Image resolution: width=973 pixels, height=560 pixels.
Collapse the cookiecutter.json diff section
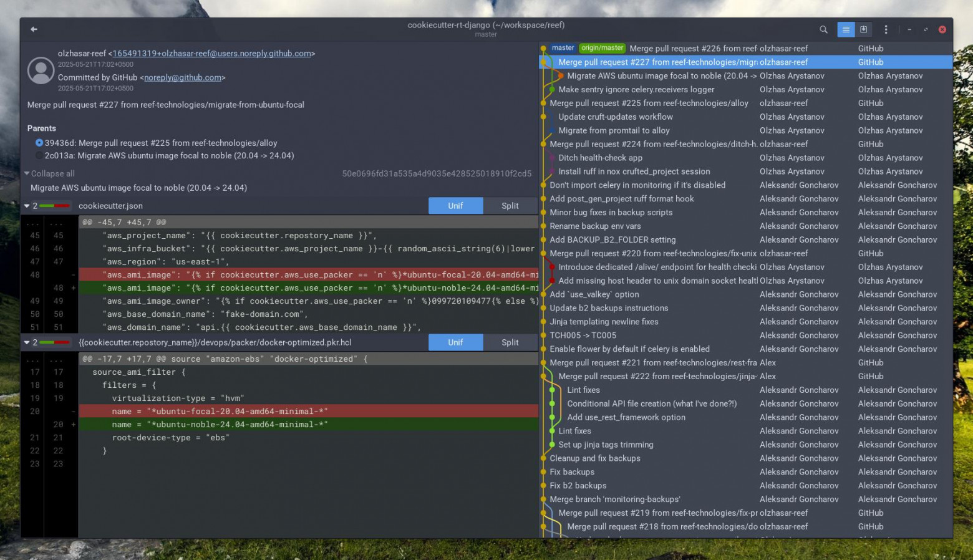point(26,206)
